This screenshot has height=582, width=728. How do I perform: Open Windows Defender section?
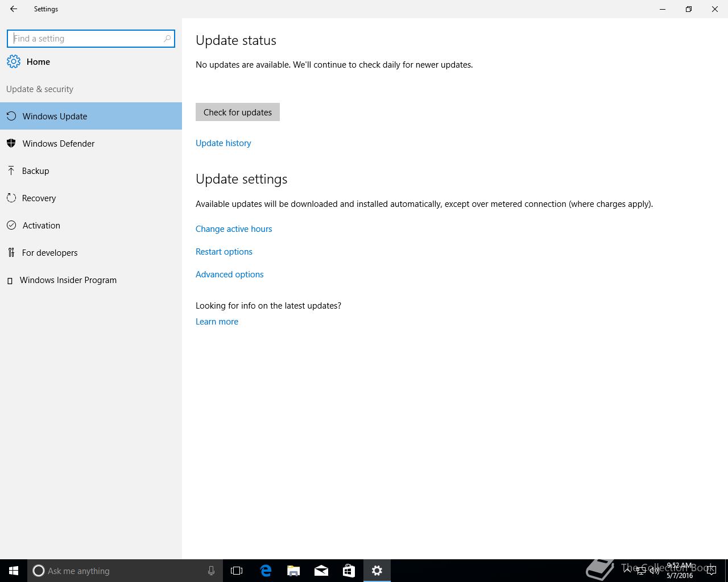(x=91, y=143)
